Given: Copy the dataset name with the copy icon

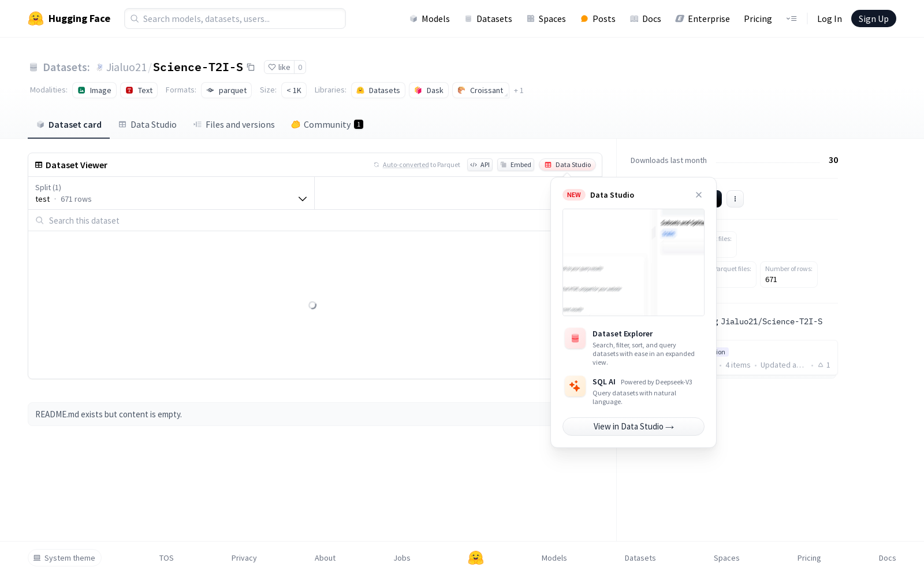Looking at the screenshot, I should (x=251, y=67).
